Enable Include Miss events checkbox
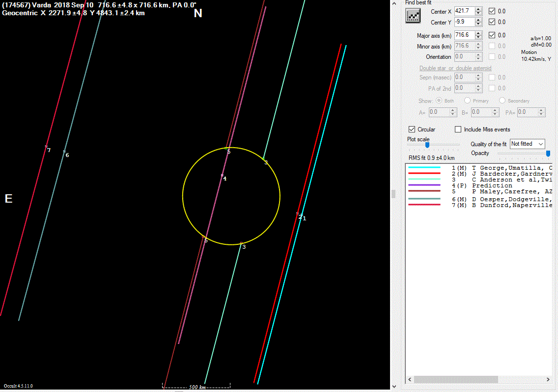 [x=458, y=130]
